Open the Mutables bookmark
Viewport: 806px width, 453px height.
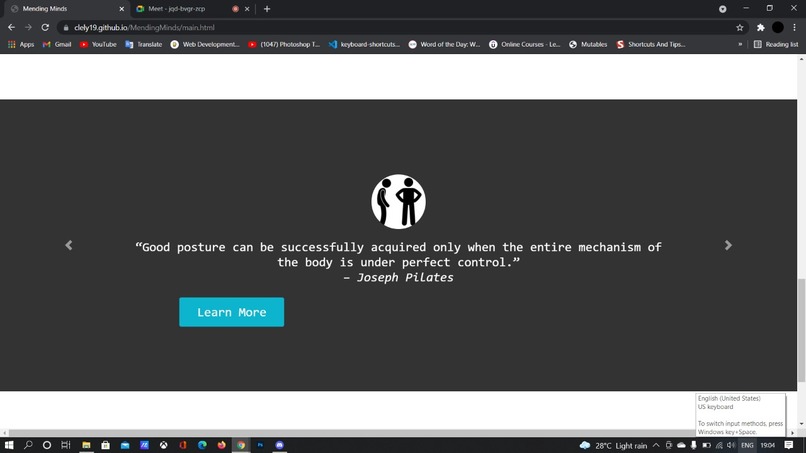588,44
